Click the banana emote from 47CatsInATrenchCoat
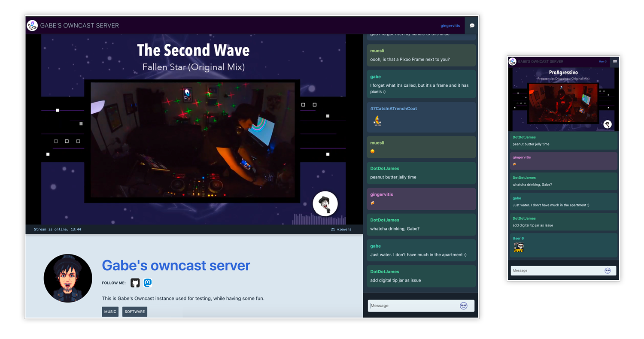Viewport: 644px width, 339px height. [x=377, y=121]
